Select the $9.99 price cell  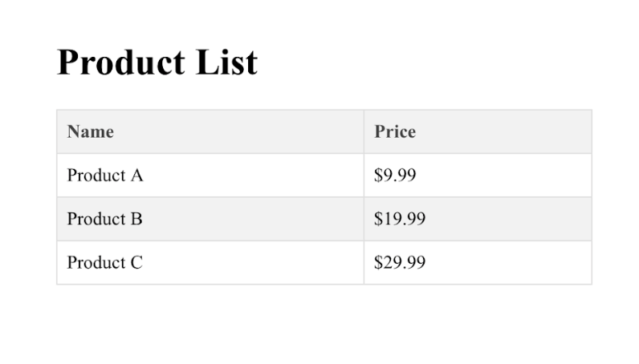coord(395,175)
